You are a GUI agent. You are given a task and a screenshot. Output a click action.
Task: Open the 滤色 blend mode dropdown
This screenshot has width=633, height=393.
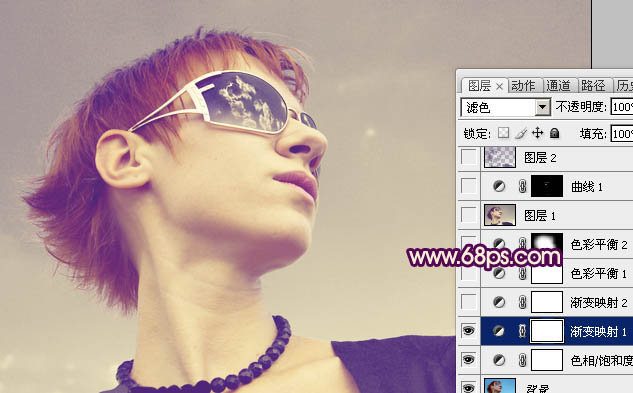(505, 107)
